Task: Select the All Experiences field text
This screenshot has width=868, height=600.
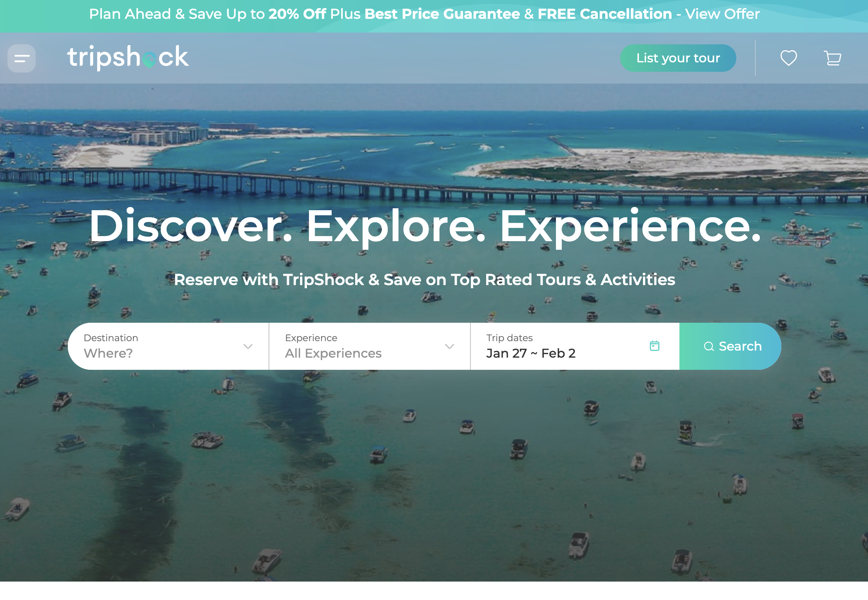Action: [x=333, y=353]
